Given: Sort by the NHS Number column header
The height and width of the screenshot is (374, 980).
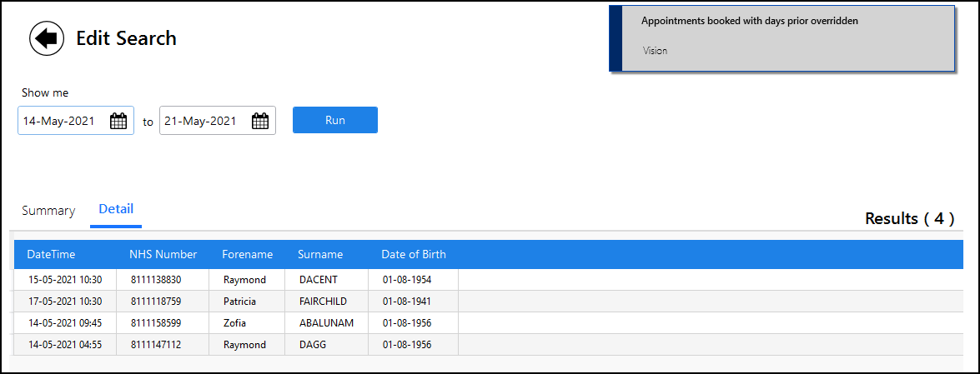Looking at the screenshot, I should (163, 254).
